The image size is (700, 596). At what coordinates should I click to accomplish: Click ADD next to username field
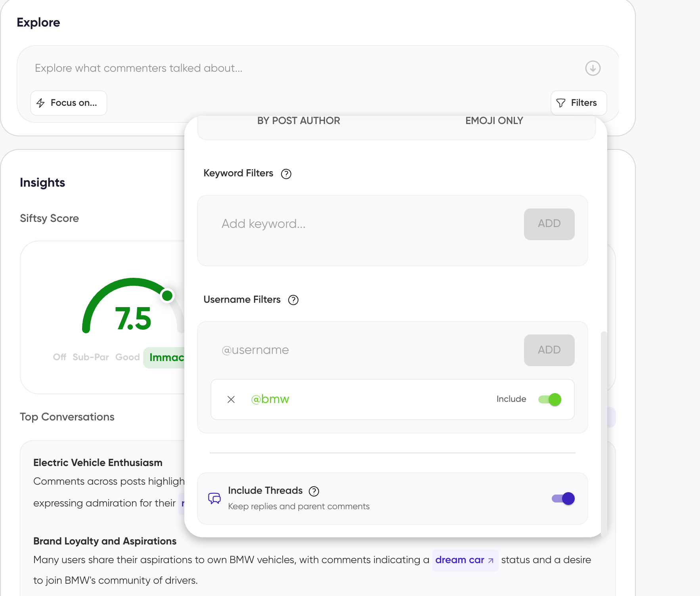[549, 350]
